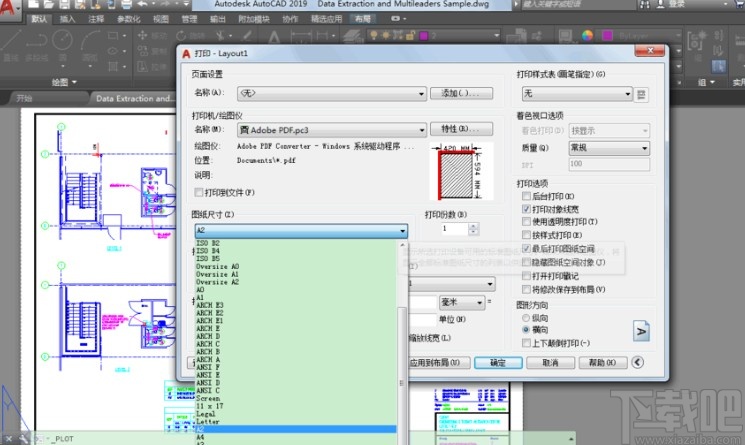Screen dimensions: 745x445
Task: Toggle the 打印到文件 checkbox
Action: click(199, 192)
